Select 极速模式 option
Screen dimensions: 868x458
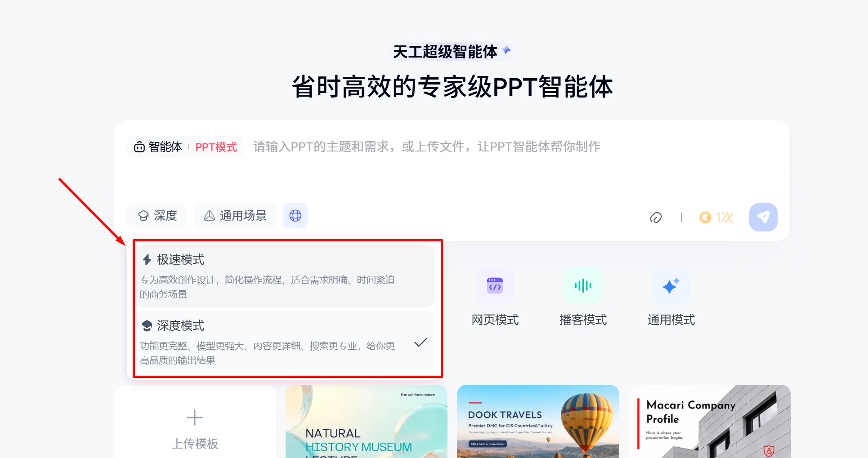[x=285, y=276]
